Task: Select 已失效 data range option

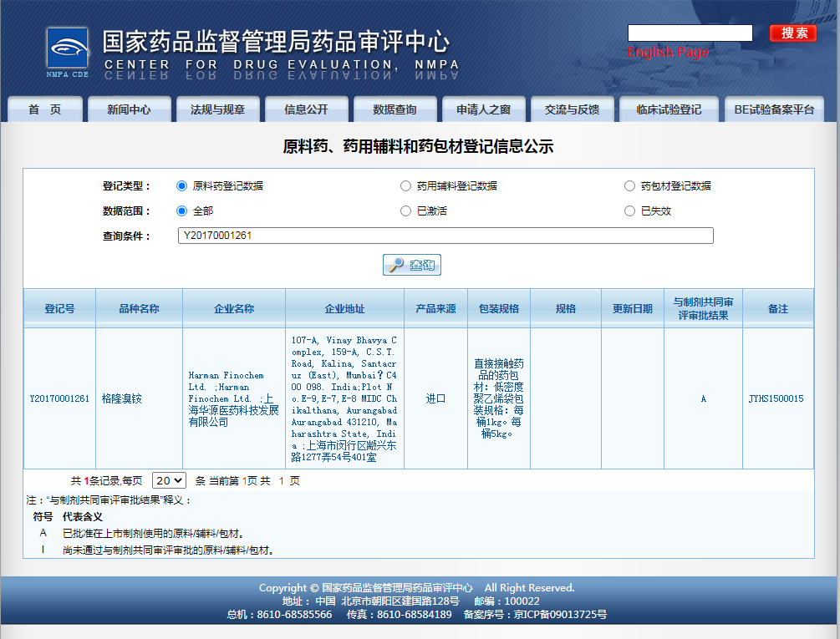Action: click(629, 210)
